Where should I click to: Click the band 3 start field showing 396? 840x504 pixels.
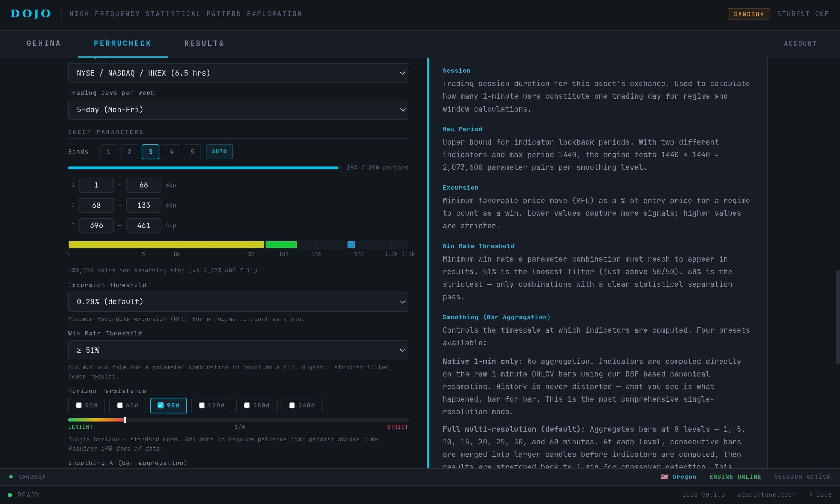(96, 226)
